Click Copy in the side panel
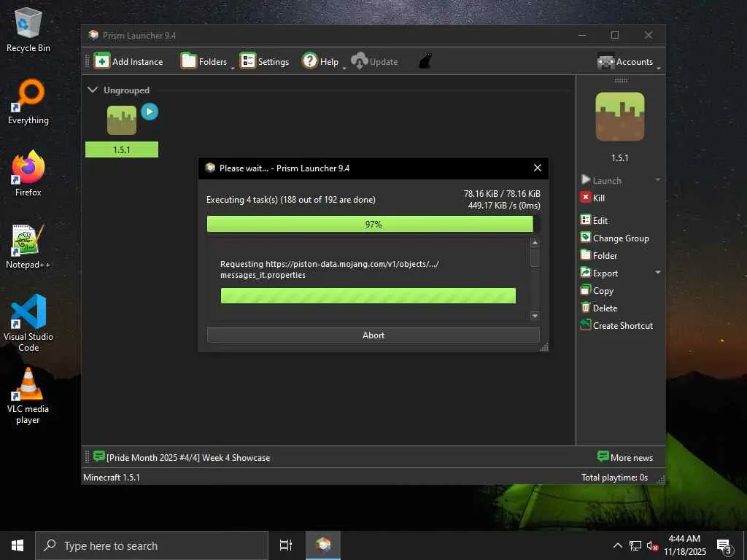Viewport: 747px width, 560px height. pos(597,290)
